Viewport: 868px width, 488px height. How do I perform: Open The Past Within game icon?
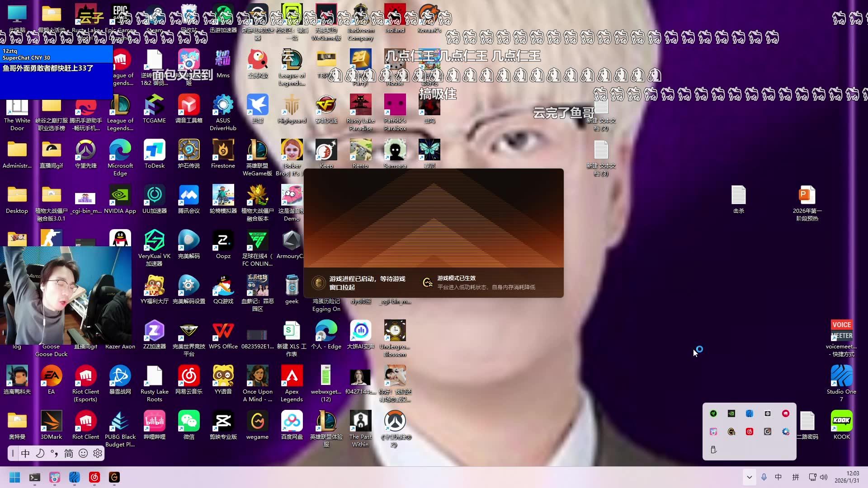tap(360, 429)
